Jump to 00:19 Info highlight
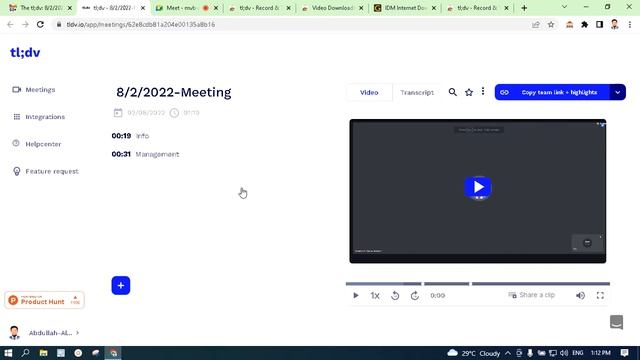Screen dimensions: 640x360 [130, 136]
